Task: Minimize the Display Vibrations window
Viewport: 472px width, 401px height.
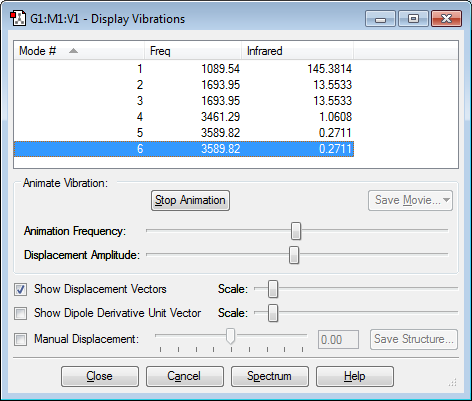Action: coord(380,19)
